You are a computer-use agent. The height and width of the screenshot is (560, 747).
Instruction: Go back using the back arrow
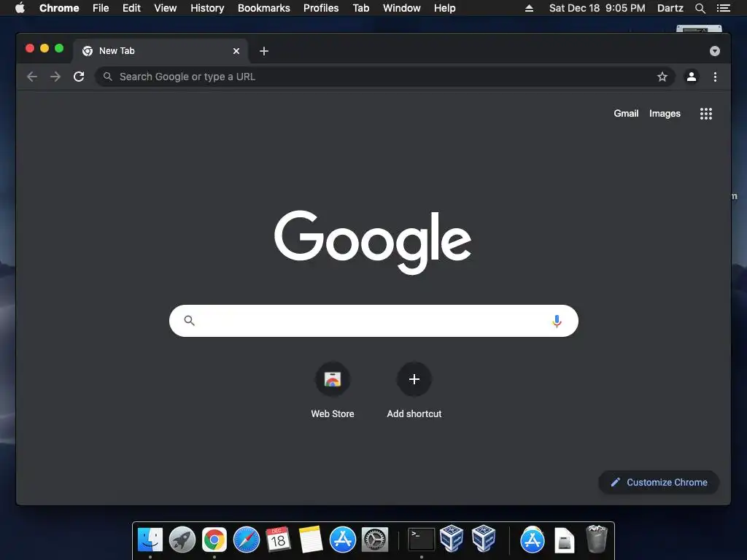32,77
